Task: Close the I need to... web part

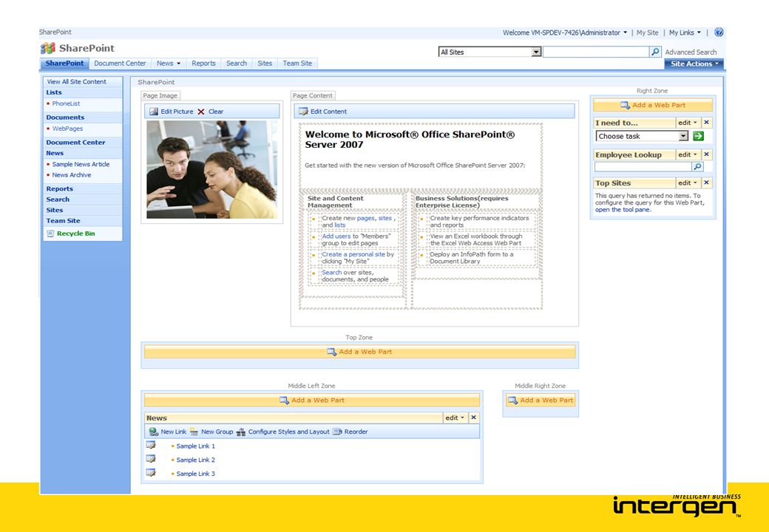Action: click(x=706, y=123)
